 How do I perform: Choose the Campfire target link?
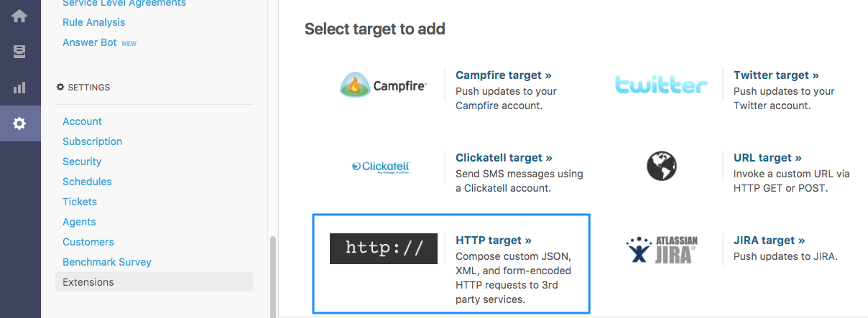pos(504,75)
